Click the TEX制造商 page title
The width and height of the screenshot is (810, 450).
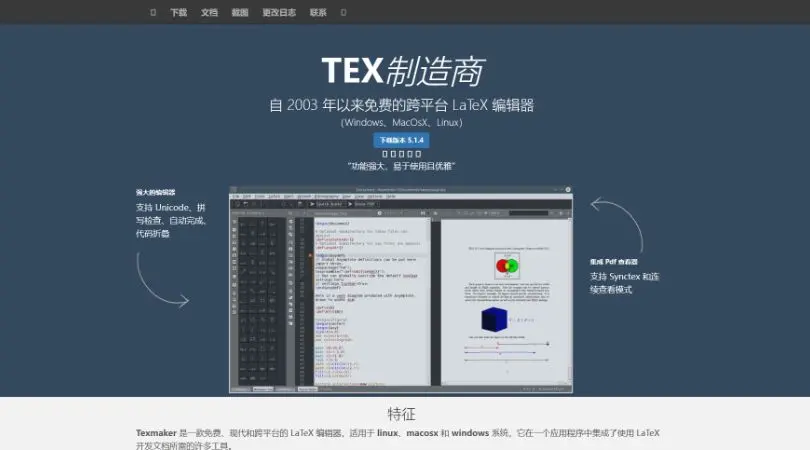[x=403, y=71]
